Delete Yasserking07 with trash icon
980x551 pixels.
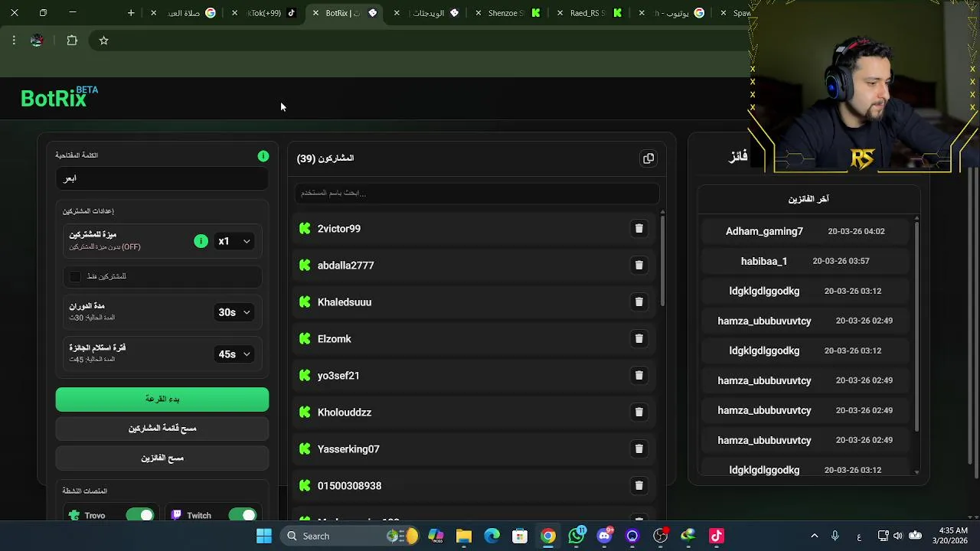point(639,448)
